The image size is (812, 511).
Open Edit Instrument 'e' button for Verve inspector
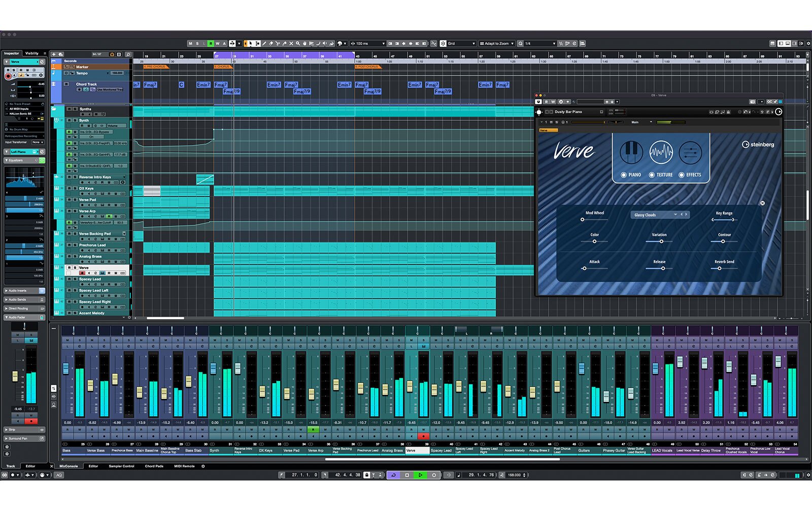[42, 62]
